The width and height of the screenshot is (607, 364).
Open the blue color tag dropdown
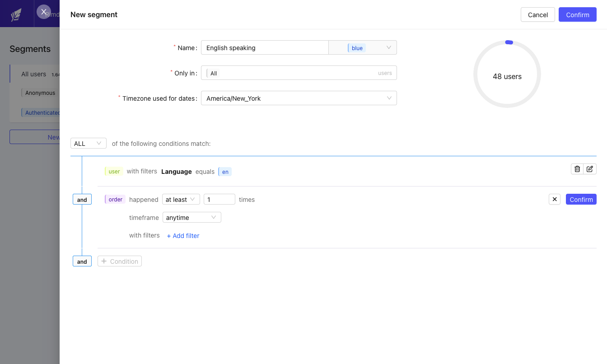click(363, 47)
